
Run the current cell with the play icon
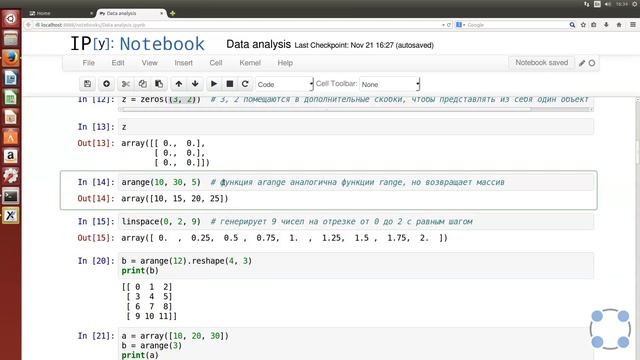(214, 84)
